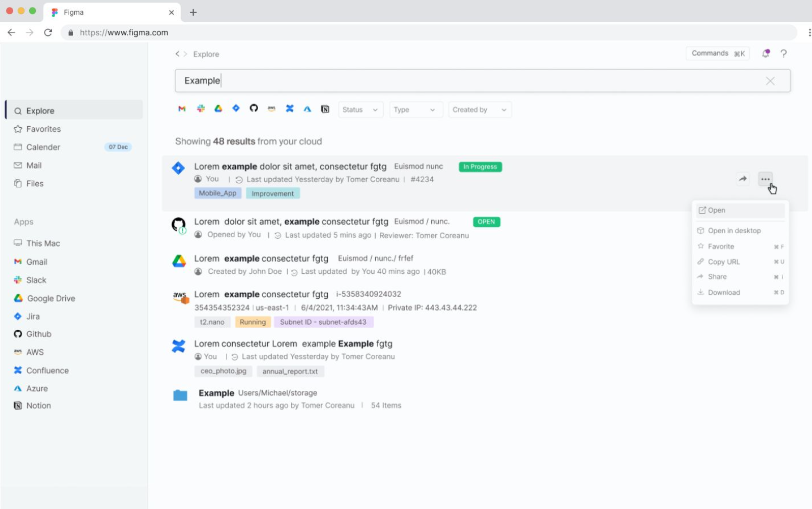The width and height of the screenshot is (812, 509).
Task: Click the notifications bell icon
Action: tap(766, 53)
